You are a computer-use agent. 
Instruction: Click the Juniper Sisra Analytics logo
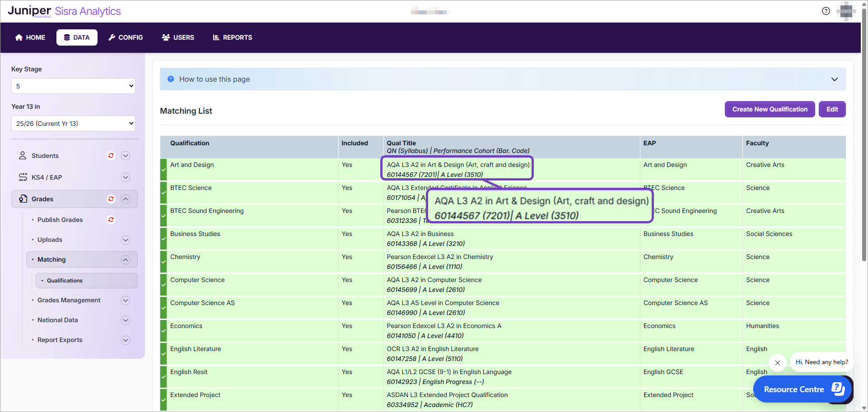(x=64, y=11)
